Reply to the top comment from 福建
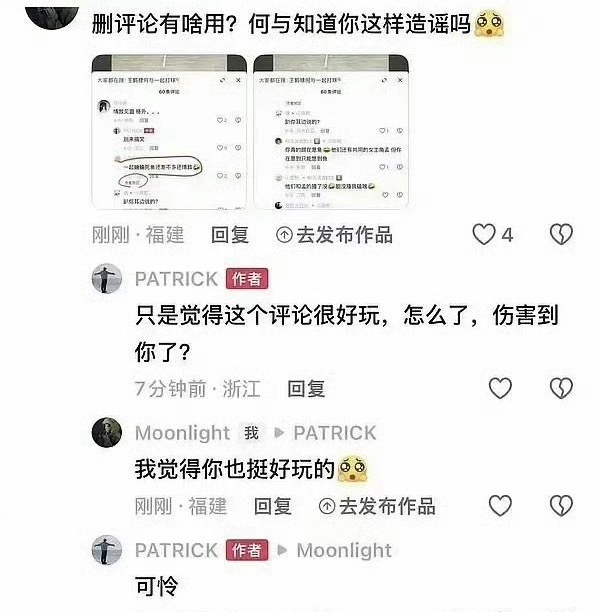Screen dimensions: 600x612 point(230,235)
